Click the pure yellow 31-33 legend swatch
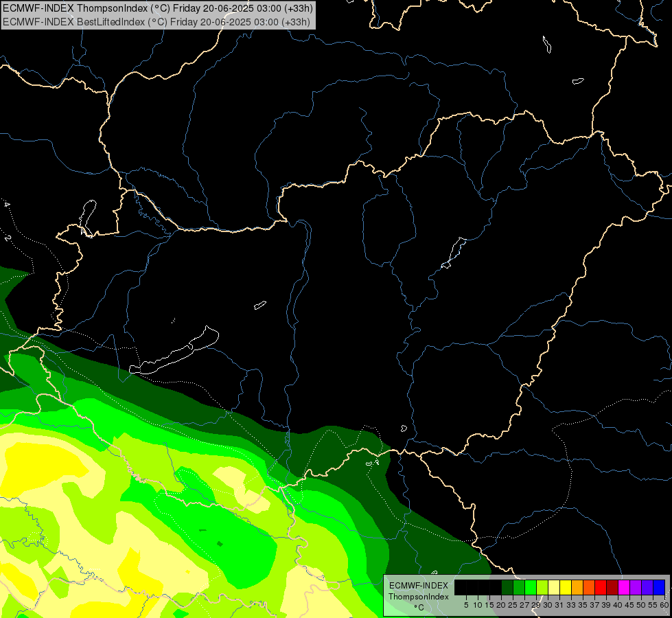 coord(566,587)
